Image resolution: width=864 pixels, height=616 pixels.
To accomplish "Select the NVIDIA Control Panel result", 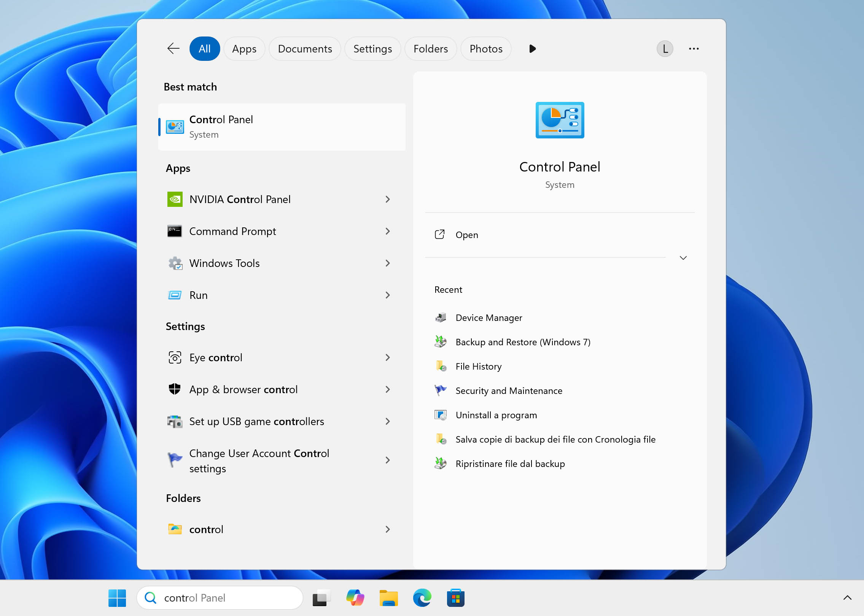I will pos(282,199).
